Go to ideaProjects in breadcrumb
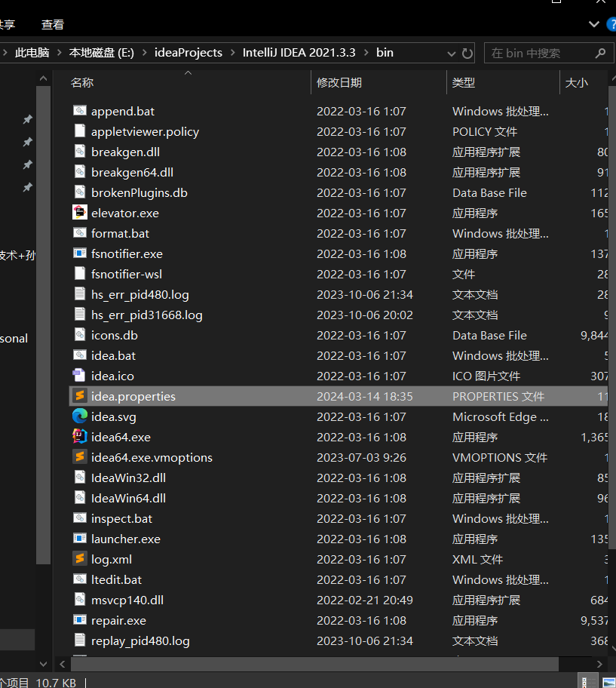Image resolution: width=616 pixels, height=688 pixels. (188, 53)
